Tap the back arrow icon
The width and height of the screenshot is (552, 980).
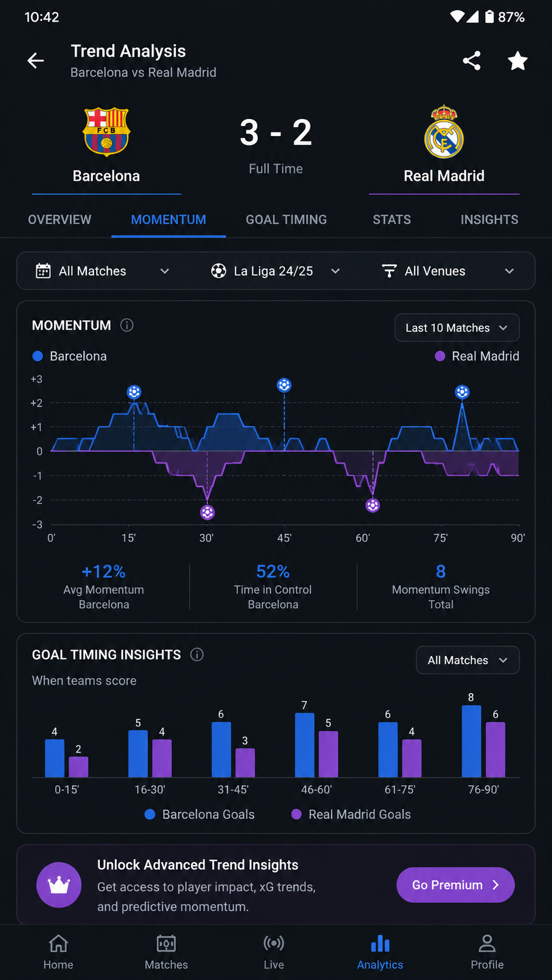coord(36,60)
